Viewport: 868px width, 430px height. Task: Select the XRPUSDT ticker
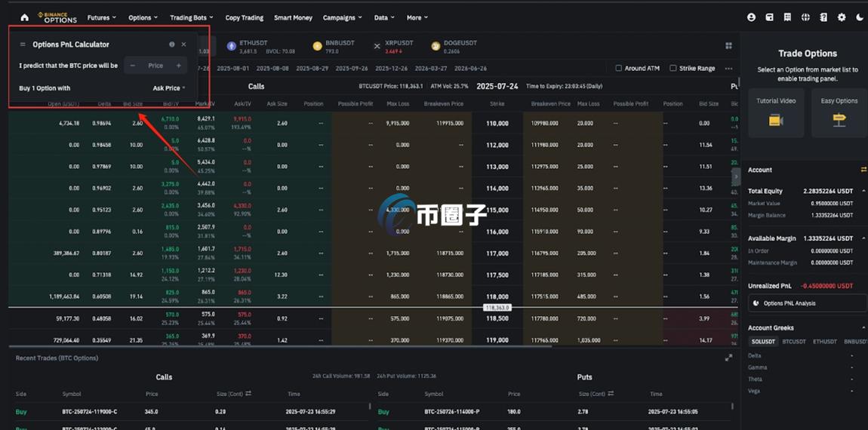pos(393,47)
